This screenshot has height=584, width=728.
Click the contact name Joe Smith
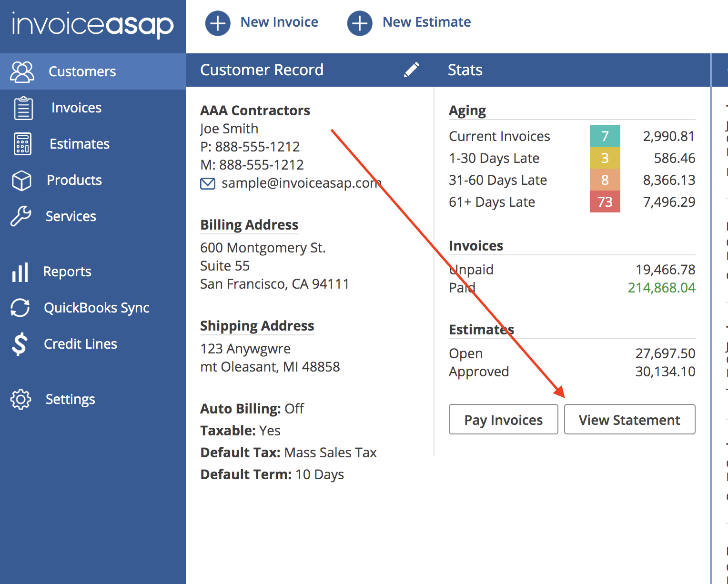pos(229,129)
